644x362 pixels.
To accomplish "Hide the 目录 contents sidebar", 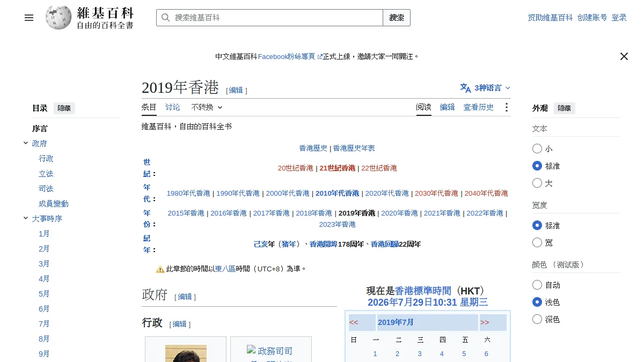I will [x=64, y=108].
